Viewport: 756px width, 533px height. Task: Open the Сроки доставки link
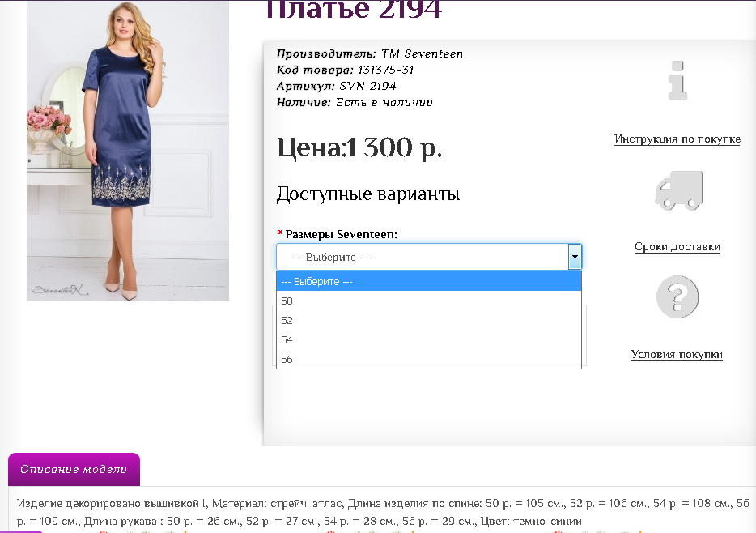[677, 246]
